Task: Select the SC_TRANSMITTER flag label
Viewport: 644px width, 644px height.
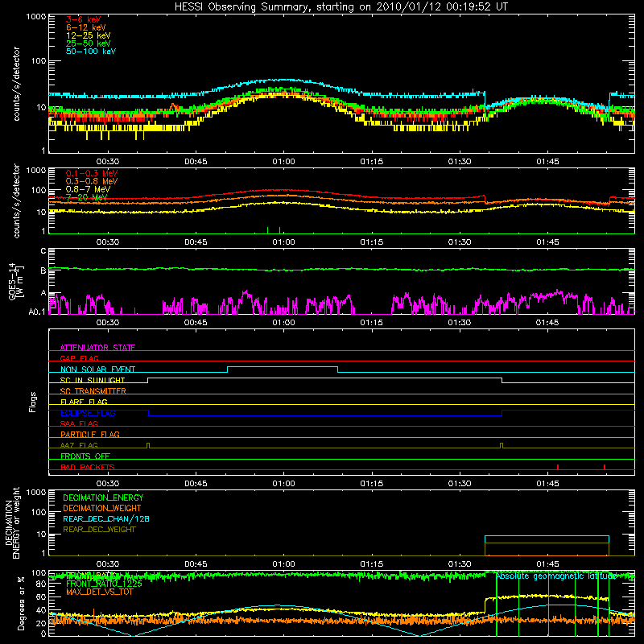Action: tap(93, 391)
